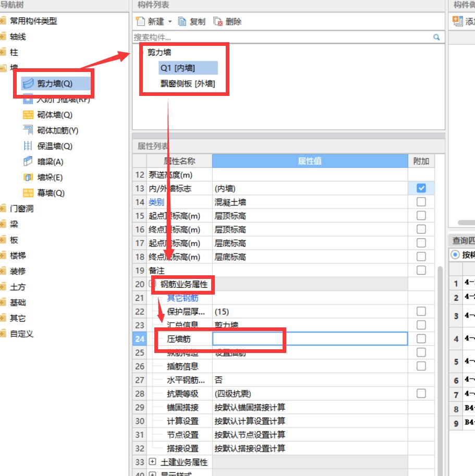Viewport: 475px width, 476px height.
Task: Expand the 其它 folder
Action: (3, 318)
